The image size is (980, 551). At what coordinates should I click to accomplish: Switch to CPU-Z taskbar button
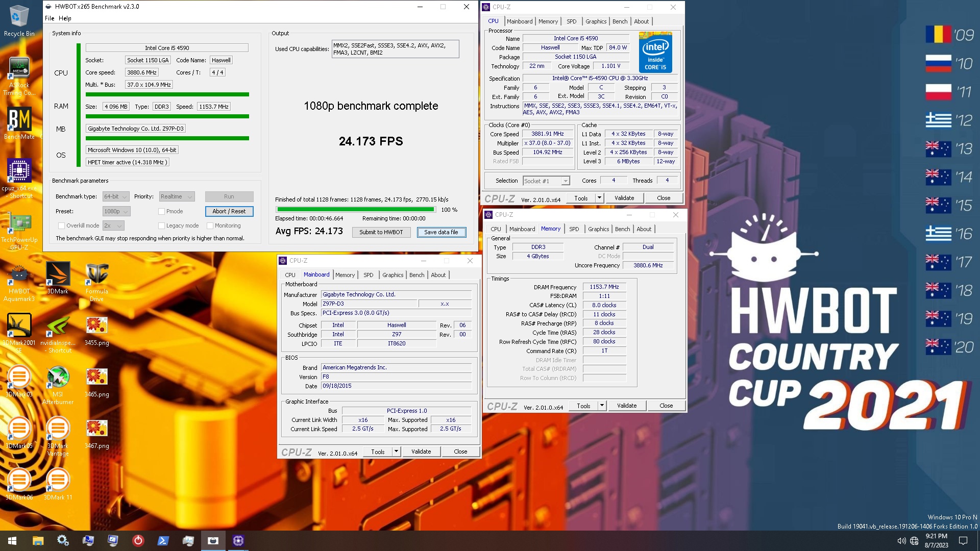238,540
